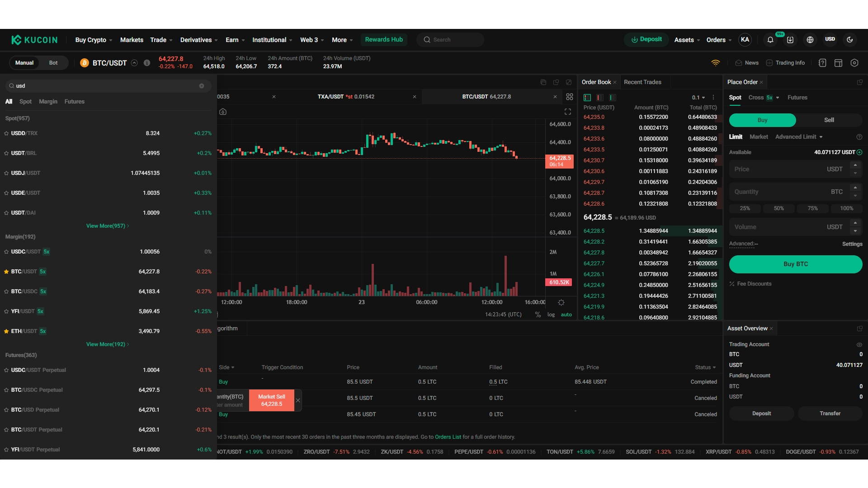Open the language globe icon

point(810,40)
